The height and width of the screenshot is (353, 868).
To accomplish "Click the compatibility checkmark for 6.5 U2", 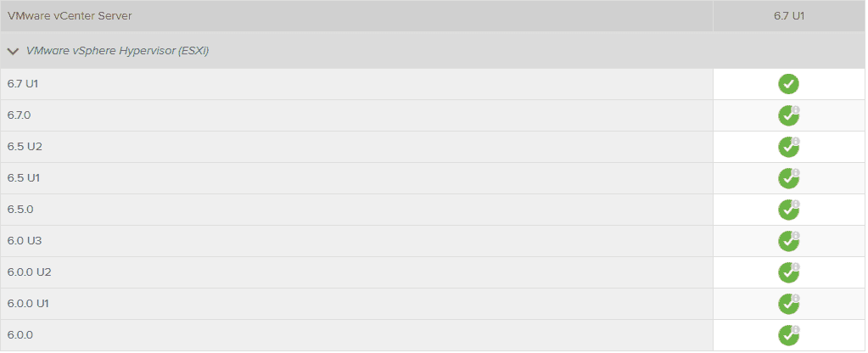I will (788, 147).
